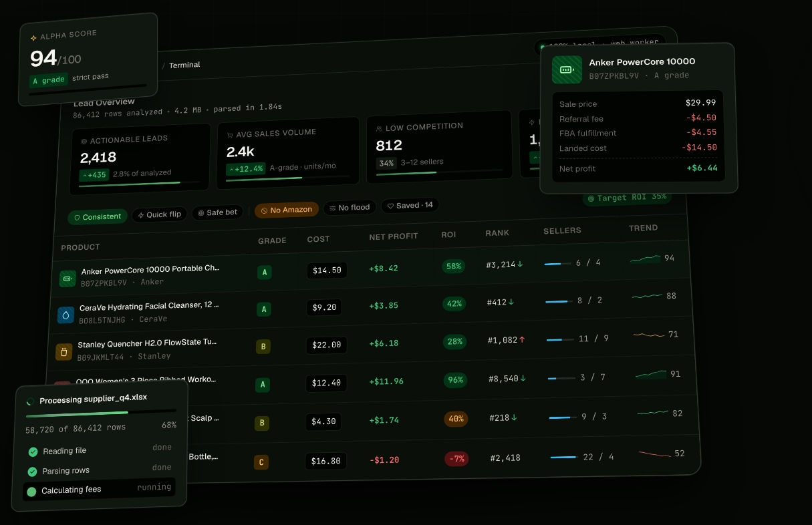Click the red -7% ROI badge
Image resolution: width=812 pixels, height=525 pixels.
[457, 459]
